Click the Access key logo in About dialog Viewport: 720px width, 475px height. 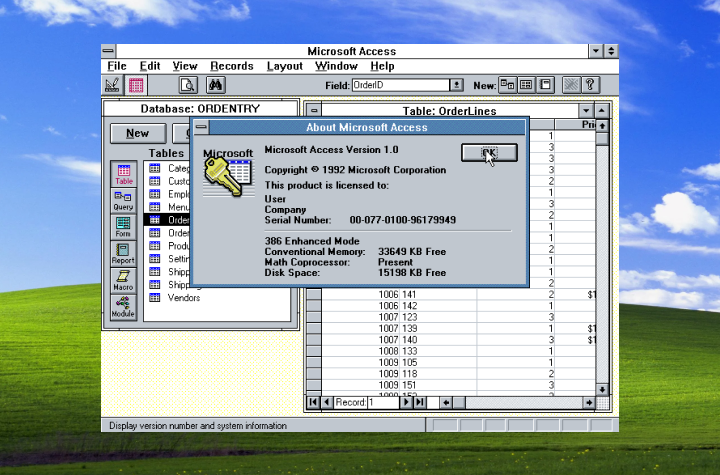(x=228, y=173)
